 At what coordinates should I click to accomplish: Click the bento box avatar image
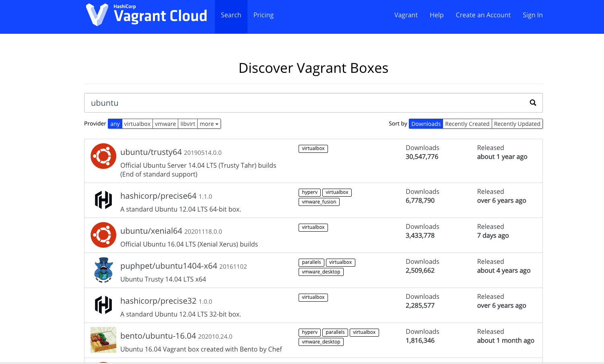pyautogui.click(x=103, y=340)
